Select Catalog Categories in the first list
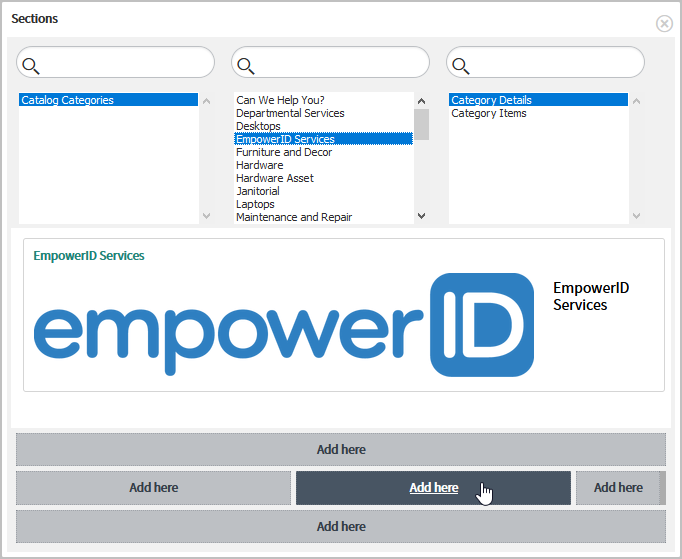This screenshot has height=559, width=682. pyautogui.click(x=68, y=100)
